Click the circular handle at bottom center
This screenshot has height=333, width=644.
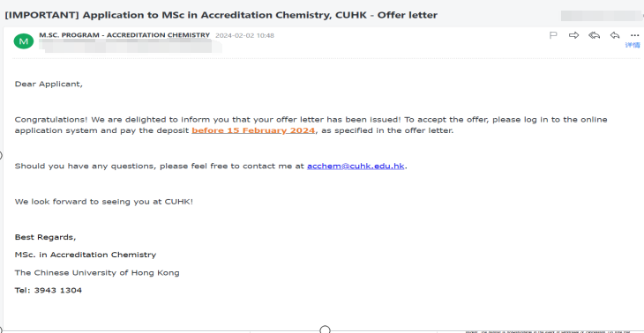click(x=325, y=329)
